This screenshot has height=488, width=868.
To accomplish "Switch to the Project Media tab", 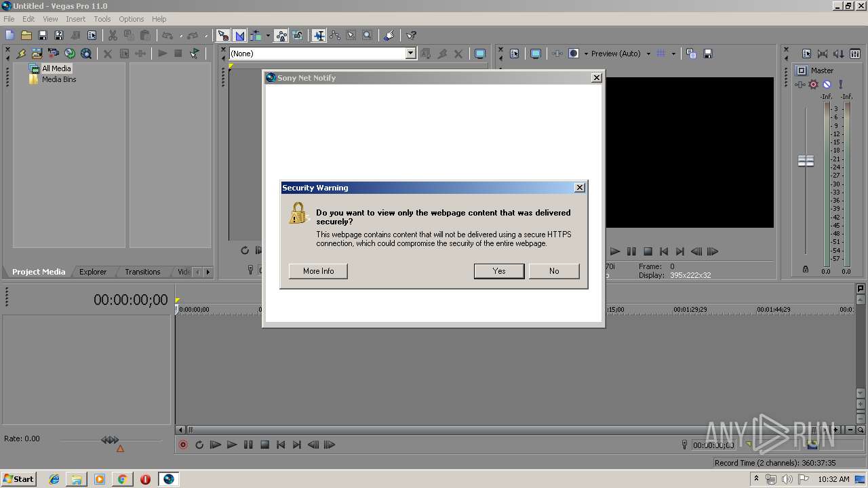I will click(x=39, y=272).
